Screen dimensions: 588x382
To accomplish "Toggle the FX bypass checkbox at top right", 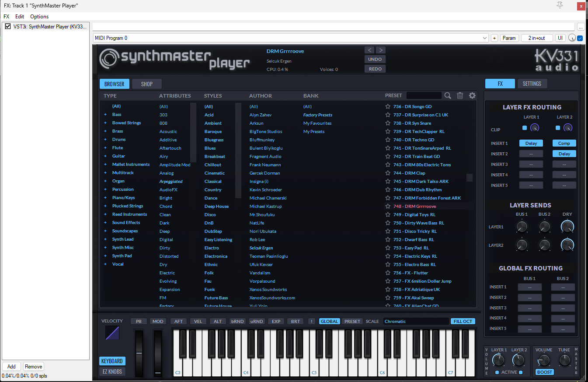I will pos(580,38).
